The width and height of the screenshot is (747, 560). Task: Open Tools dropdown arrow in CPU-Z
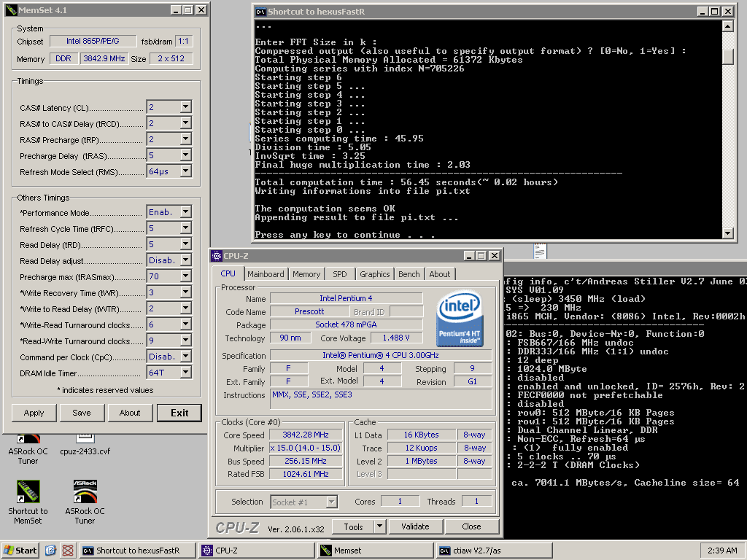(x=379, y=526)
